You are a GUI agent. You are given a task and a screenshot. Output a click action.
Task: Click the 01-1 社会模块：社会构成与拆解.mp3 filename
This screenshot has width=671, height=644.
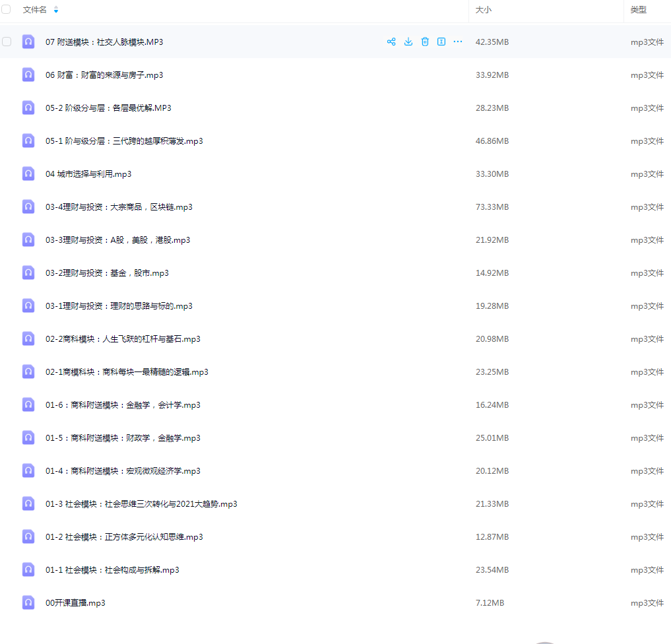(112, 569)
